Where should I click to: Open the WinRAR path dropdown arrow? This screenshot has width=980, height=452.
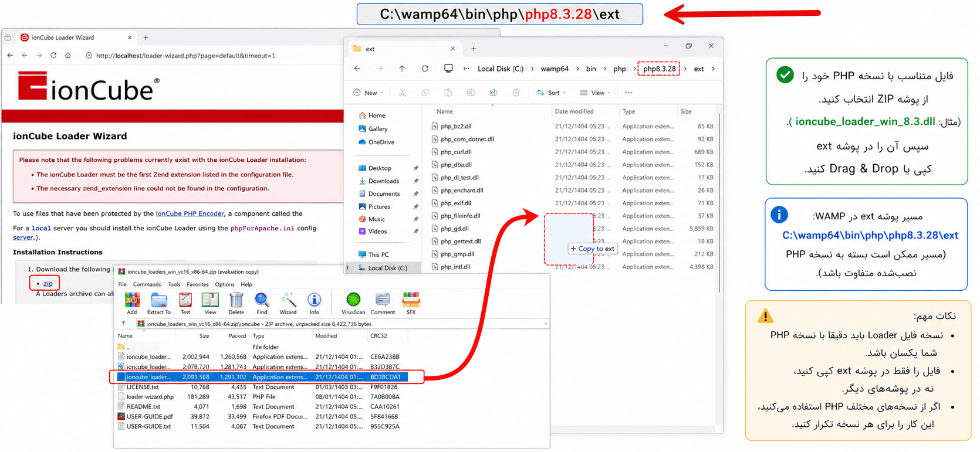click(x=546, y=324)
